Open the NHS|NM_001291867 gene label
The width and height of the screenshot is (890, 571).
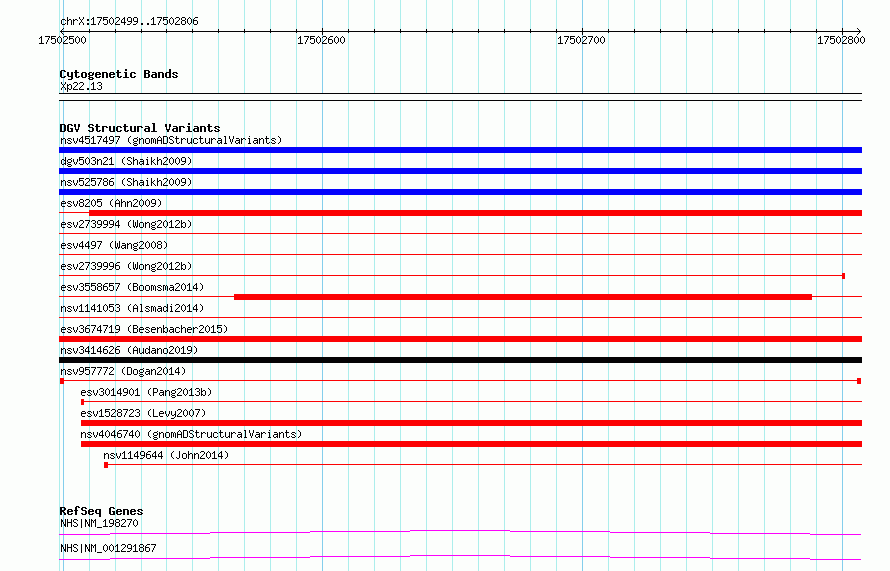(x=108, y=548)
